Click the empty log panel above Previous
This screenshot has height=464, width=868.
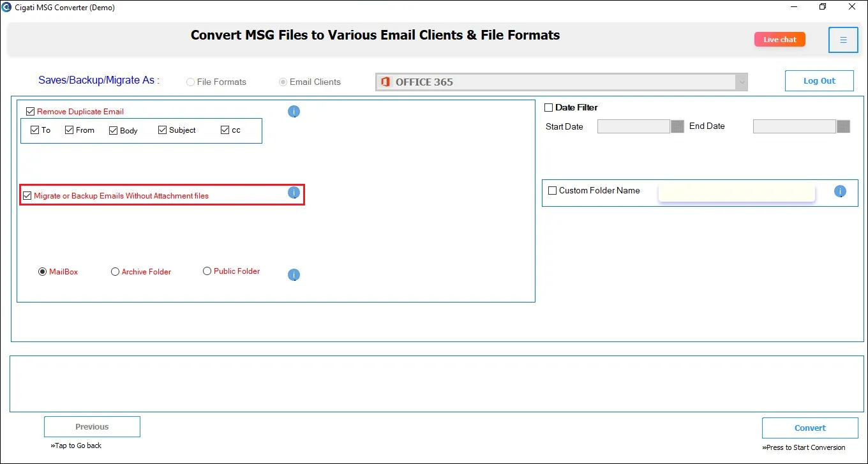[x=436, y=384]
